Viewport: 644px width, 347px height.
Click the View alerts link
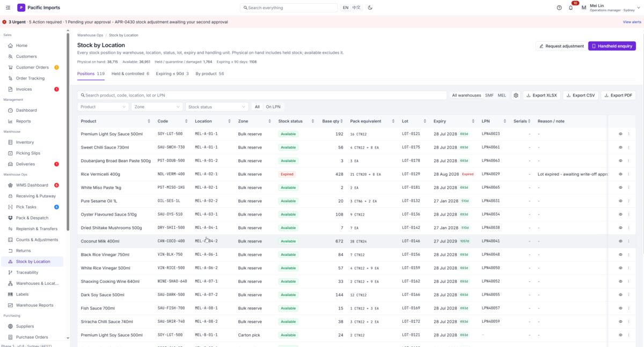pos(632,22)
